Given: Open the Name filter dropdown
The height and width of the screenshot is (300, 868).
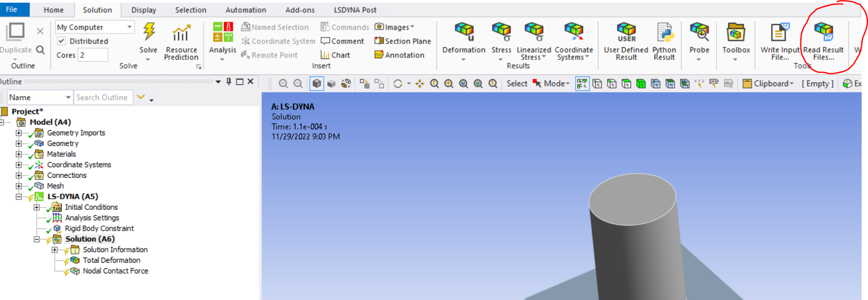Looking at the screenshot, I should (x=68, y=97).
